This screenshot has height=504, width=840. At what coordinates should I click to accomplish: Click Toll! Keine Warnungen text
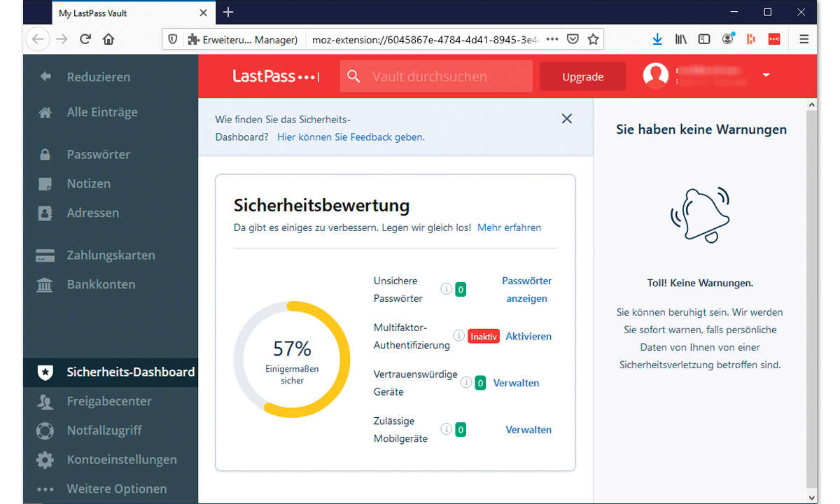(700, 283)
